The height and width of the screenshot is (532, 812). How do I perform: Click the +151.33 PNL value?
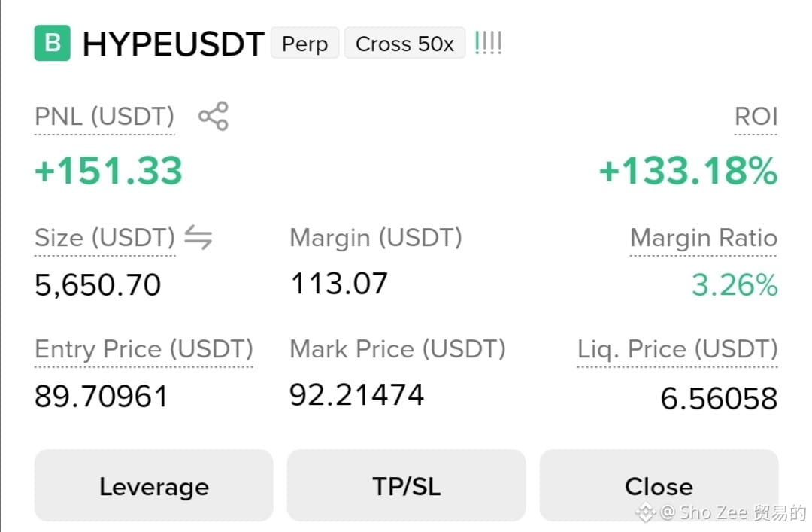pos(109,171)
